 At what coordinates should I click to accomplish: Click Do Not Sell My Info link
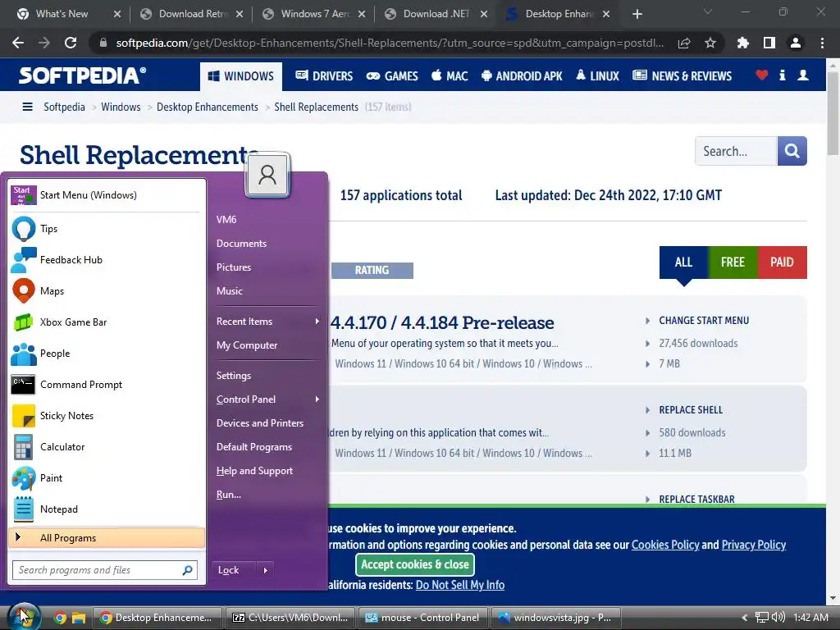coord(460,585)
